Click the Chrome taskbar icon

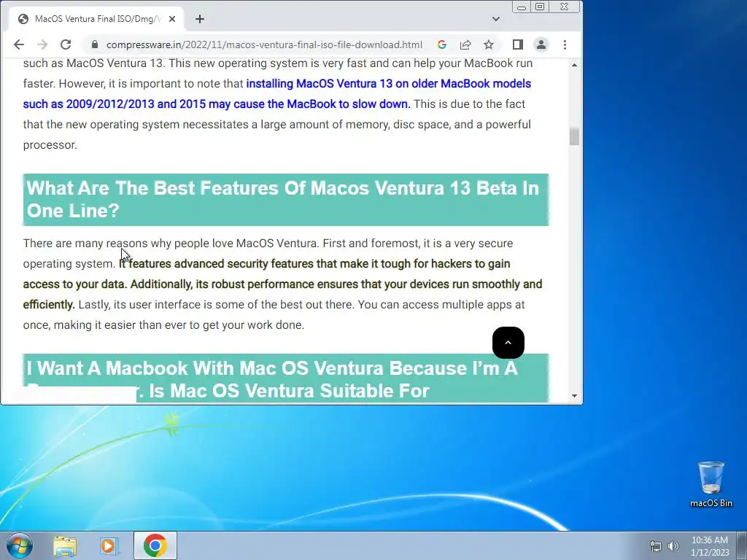coord(155,545)
